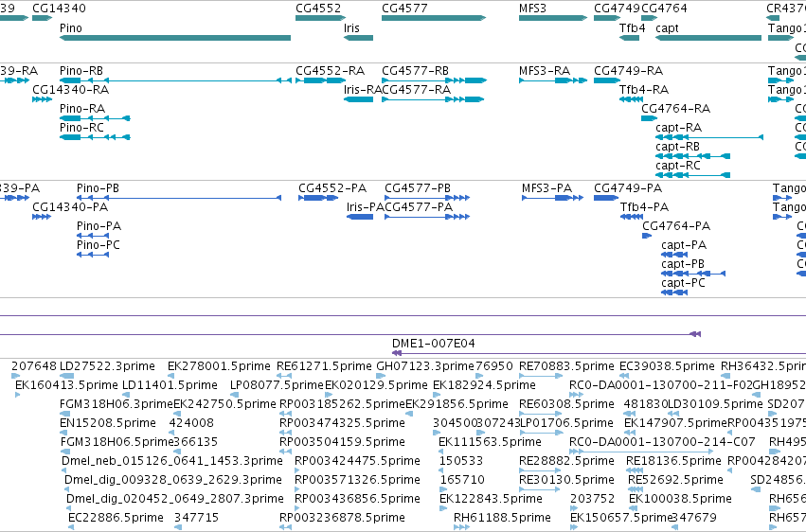Select the EK278001.5prime EST
806x532 pixels.
pos(171,377)
